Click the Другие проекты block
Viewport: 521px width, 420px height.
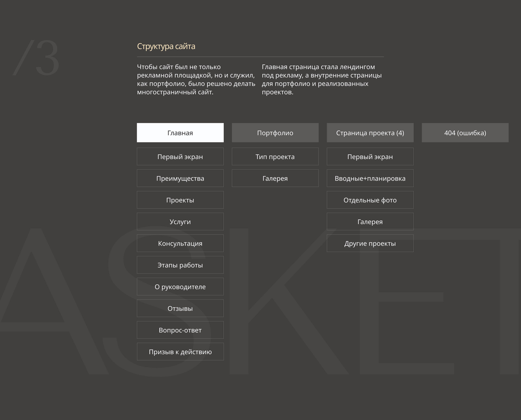click(370, 243)
